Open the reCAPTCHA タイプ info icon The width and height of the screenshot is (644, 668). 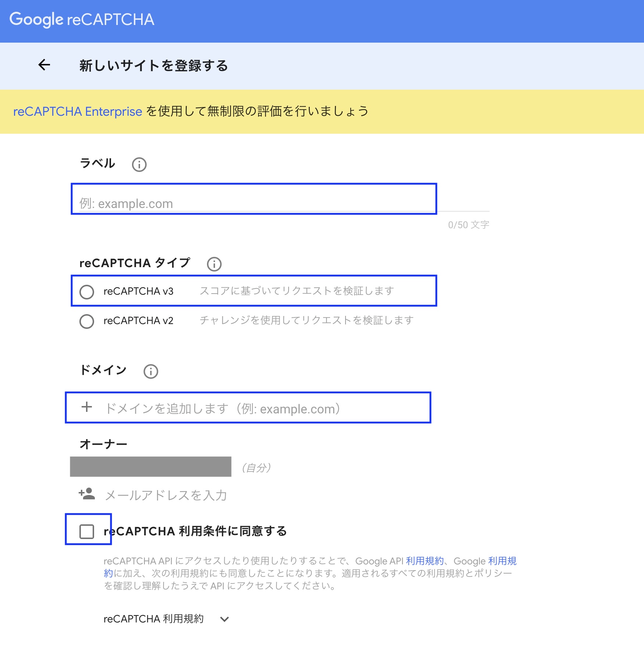pyautogui.click(x=214, y=264)
